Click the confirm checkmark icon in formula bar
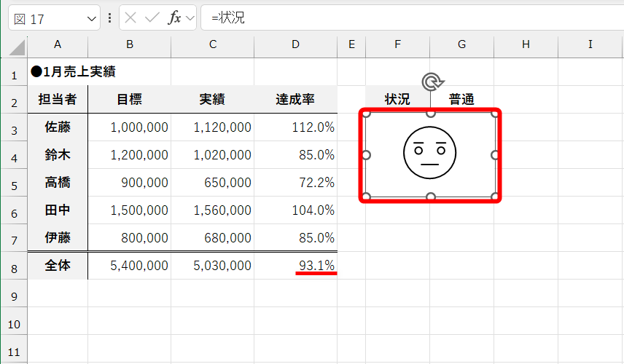Viewport: 624px width, 364px height. click(152, 18)
